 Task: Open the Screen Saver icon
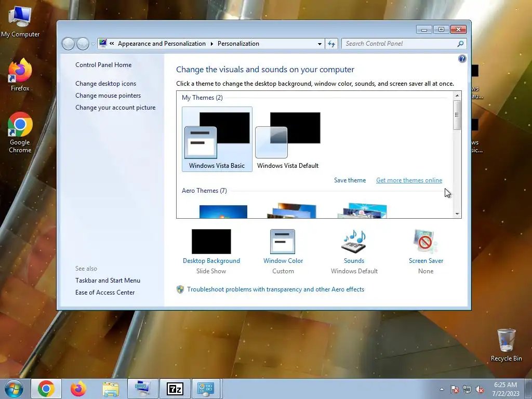click(x=425, y=242)
